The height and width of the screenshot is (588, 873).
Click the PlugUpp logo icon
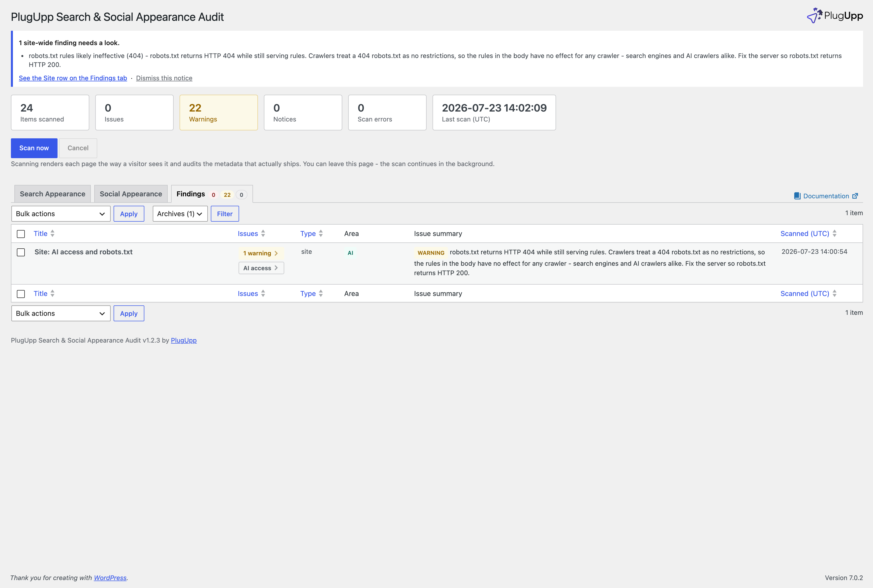(x=814, y=15)
